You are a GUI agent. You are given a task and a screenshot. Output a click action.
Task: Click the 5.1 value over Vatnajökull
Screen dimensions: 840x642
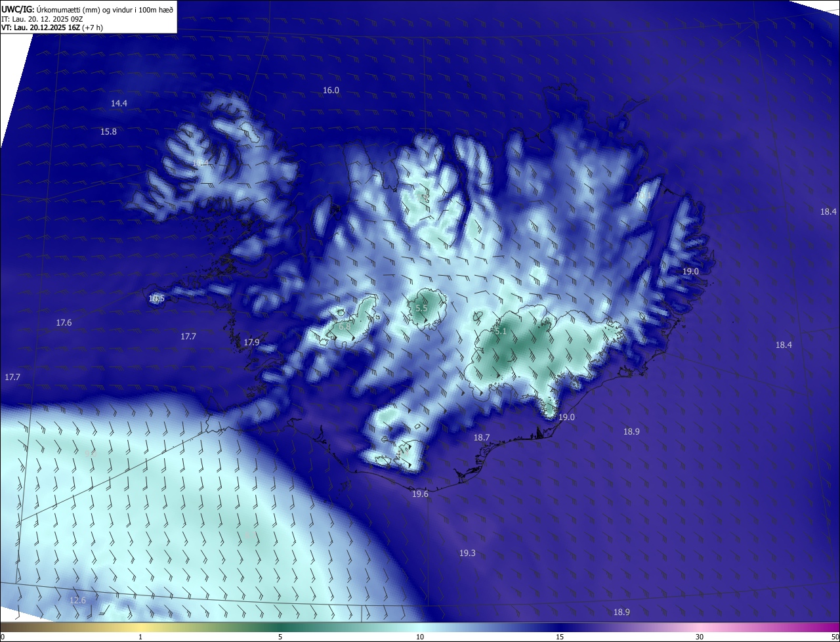tap(501, 332)
